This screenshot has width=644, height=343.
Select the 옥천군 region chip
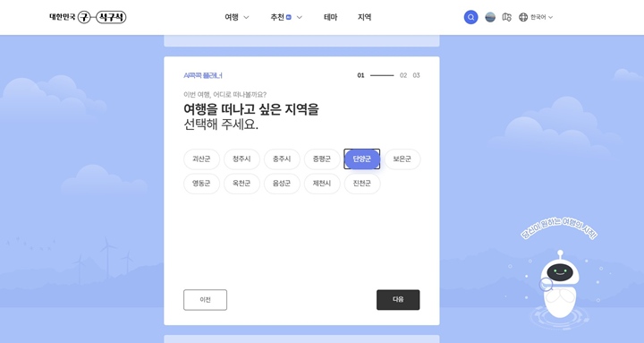241,184
